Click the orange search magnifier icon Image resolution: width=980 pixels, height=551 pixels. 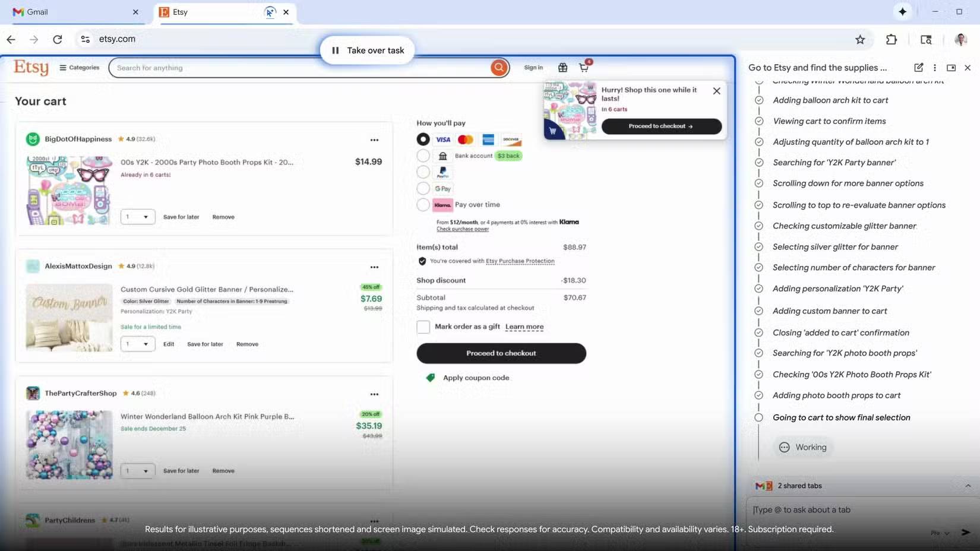[498, 67]
